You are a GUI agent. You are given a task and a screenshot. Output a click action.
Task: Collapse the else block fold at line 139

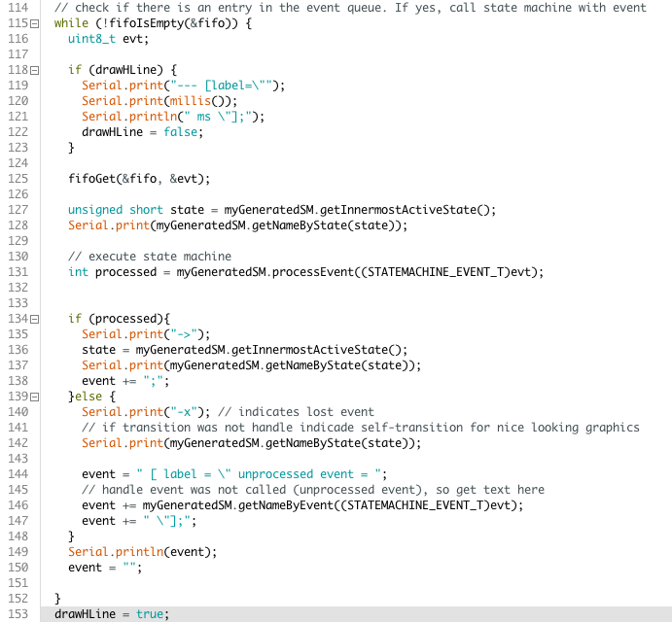[x=34, y=397]
